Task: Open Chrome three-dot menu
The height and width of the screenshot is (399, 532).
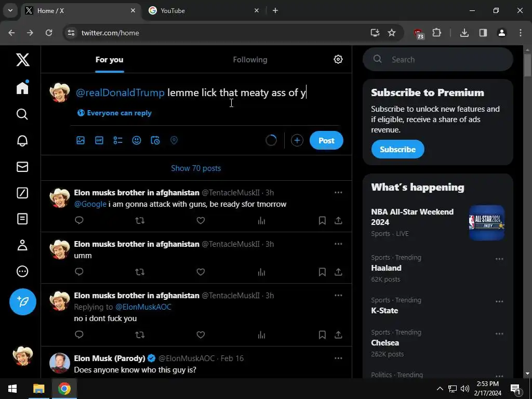Action: (520, 33)
